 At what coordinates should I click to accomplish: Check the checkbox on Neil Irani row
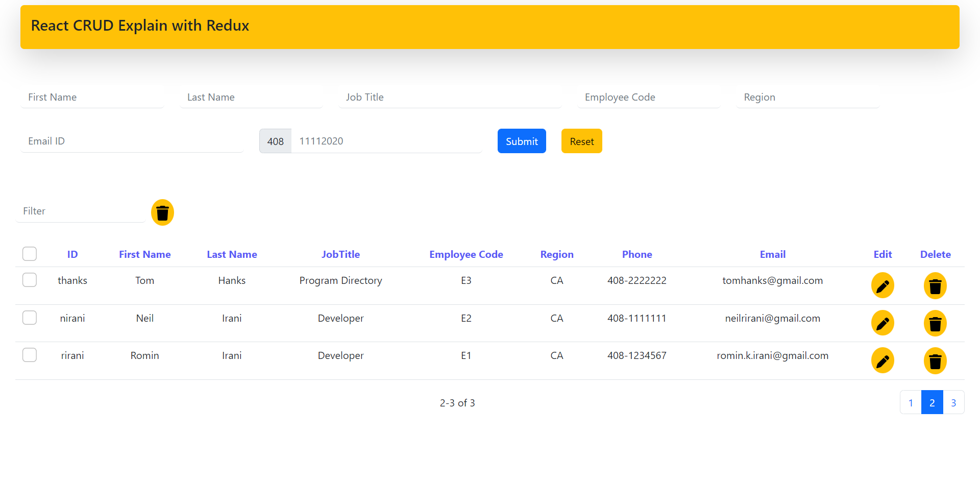tap(30, 317)
